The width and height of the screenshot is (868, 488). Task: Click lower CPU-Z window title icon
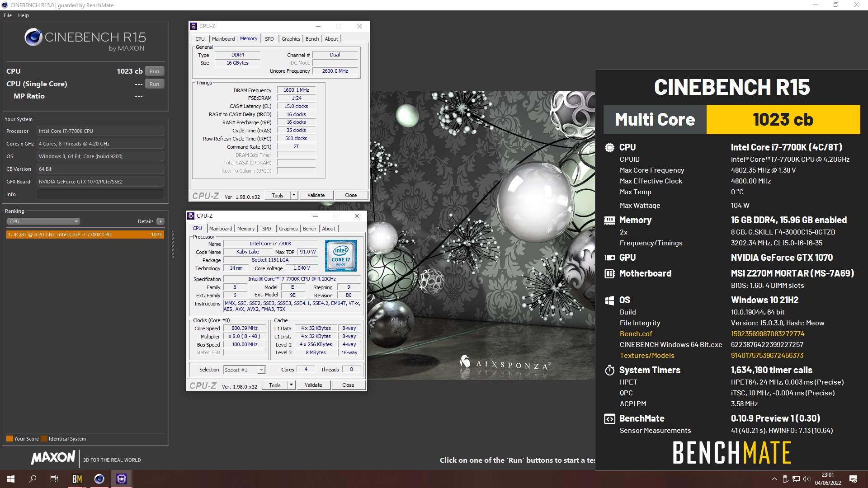(x=191, y=216)
